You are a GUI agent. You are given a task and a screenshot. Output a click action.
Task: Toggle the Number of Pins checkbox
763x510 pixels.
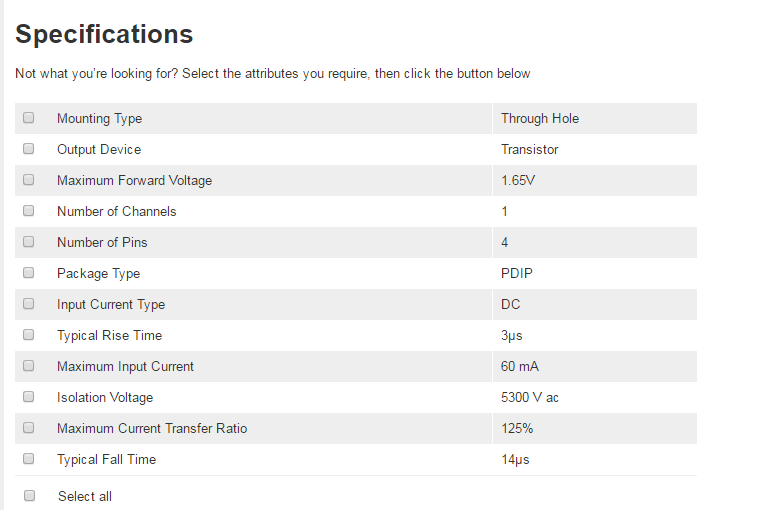pos(29,241)
